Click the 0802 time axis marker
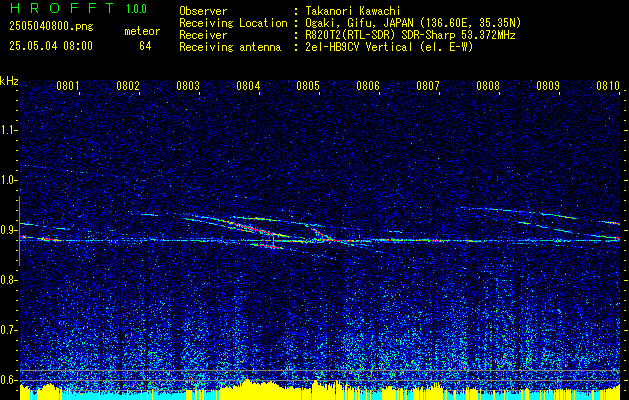The width and height of the screenshot is (629, 400). coord(128,85)
